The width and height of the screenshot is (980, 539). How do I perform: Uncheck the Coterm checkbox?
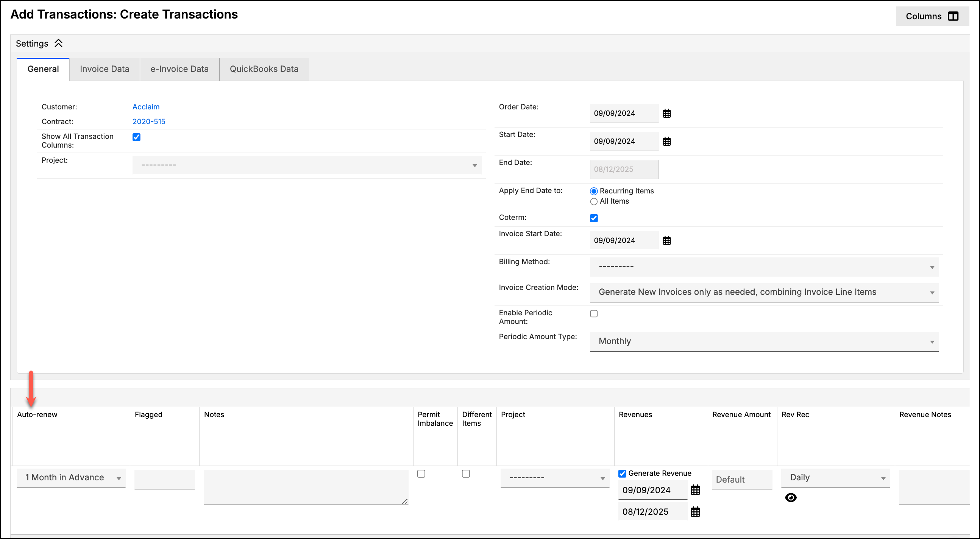tap(593, 218)
